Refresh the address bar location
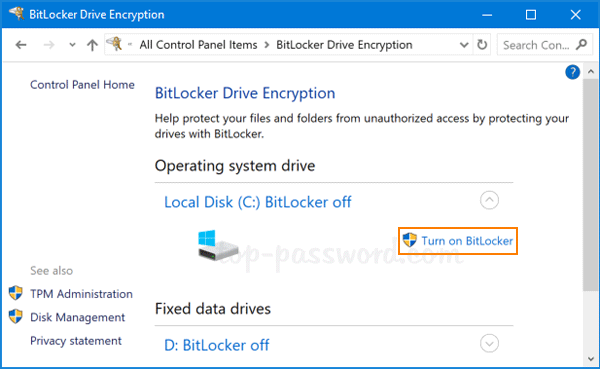The height and width of the screenshot is (369, 600). 482,45
